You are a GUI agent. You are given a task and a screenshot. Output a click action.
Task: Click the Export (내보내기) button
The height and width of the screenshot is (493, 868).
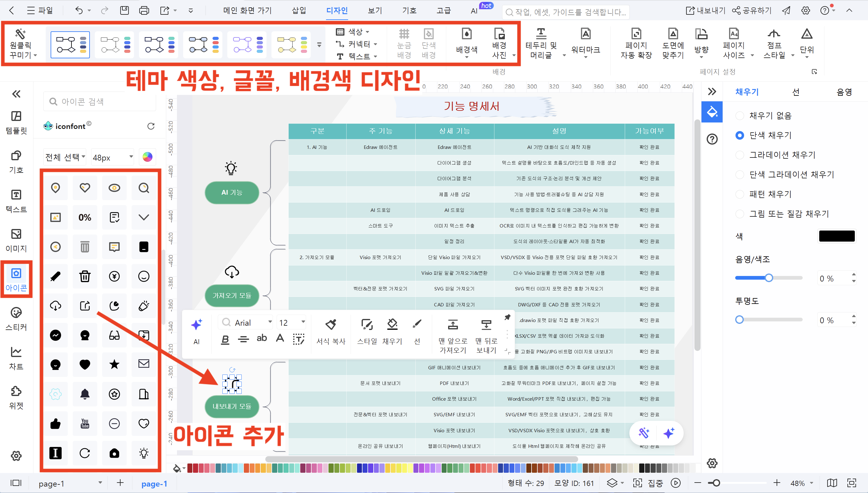coord(705,10)
